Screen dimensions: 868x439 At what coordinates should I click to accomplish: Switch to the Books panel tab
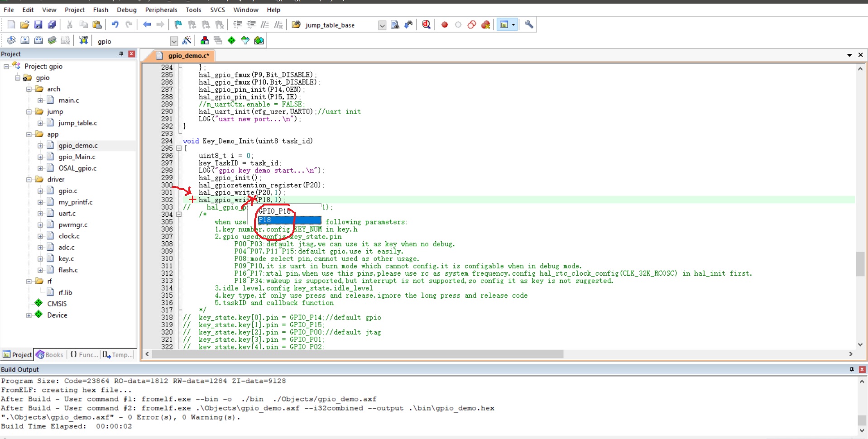click(50, 355)
